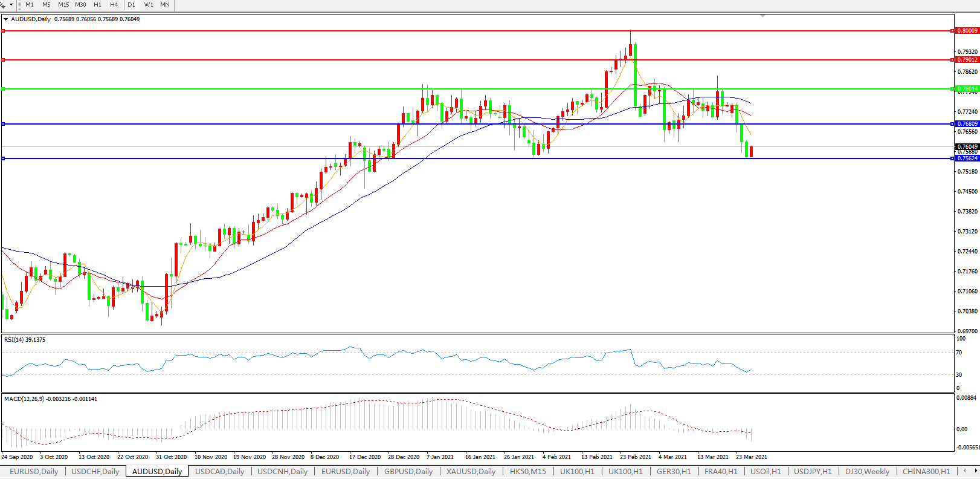Select the M15 timeframe button
The image size is (980, 479).
click(x=63, y=5)
